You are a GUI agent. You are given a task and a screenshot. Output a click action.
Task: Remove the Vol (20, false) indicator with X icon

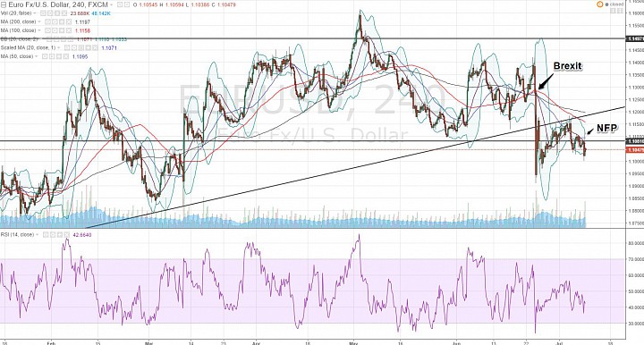pos(64,13)
